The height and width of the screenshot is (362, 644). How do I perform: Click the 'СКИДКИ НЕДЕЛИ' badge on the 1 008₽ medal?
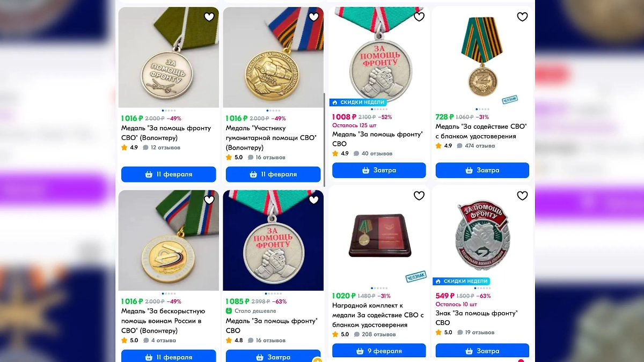click(358, 101)
